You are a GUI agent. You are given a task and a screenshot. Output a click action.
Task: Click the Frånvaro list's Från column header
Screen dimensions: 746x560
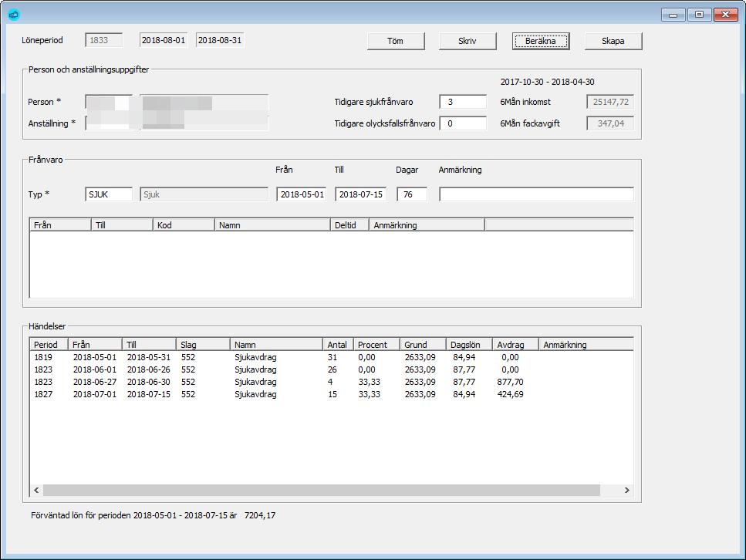(x=60, y=225)
